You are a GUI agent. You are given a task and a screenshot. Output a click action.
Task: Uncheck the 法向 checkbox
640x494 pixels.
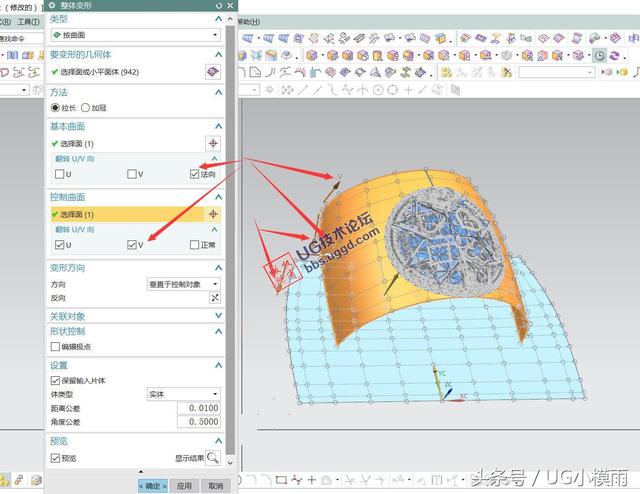pyautogui.click(x=195, y=174)
